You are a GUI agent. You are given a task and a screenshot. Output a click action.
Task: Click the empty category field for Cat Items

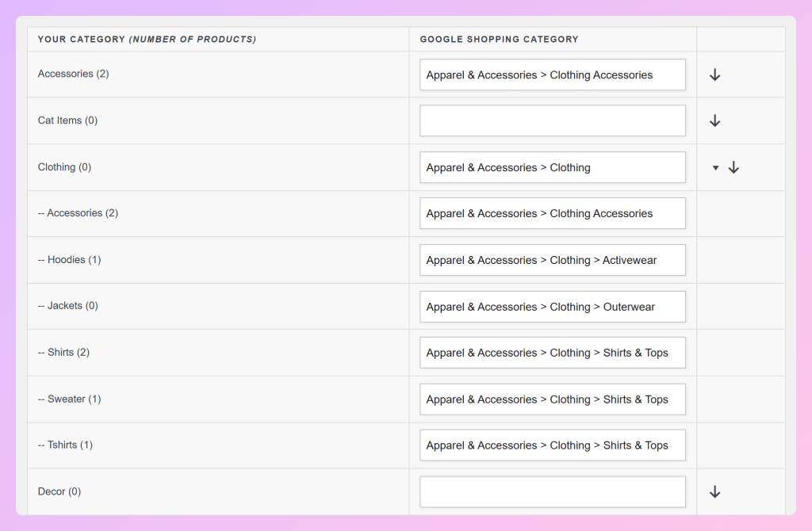pyautogui.click(x=553, y=120)
